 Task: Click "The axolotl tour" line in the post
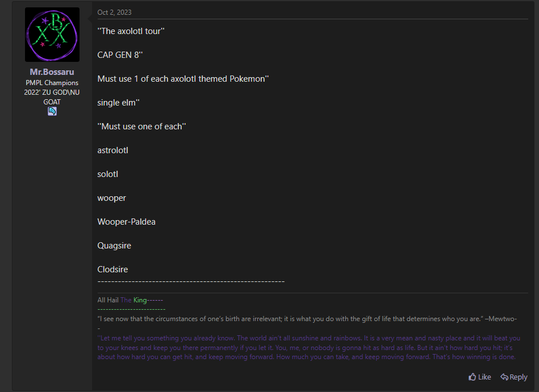[x=131, y=31]
